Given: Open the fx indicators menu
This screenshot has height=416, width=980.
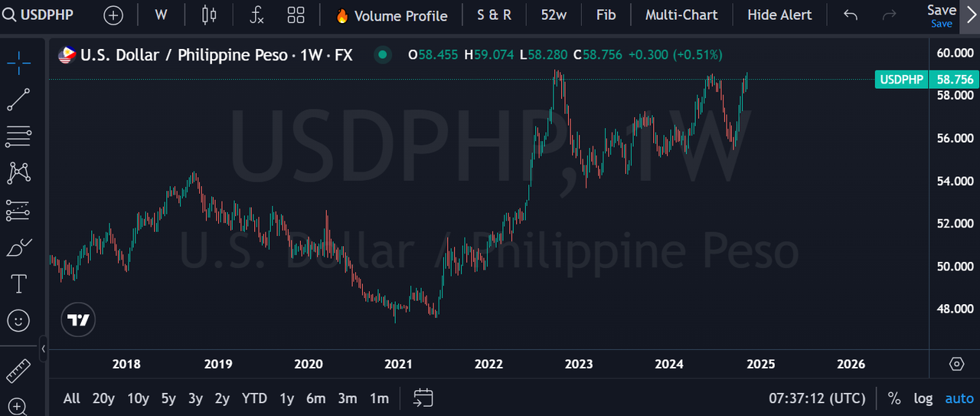Looking at the screenshot, I should [x=257, y=15].
